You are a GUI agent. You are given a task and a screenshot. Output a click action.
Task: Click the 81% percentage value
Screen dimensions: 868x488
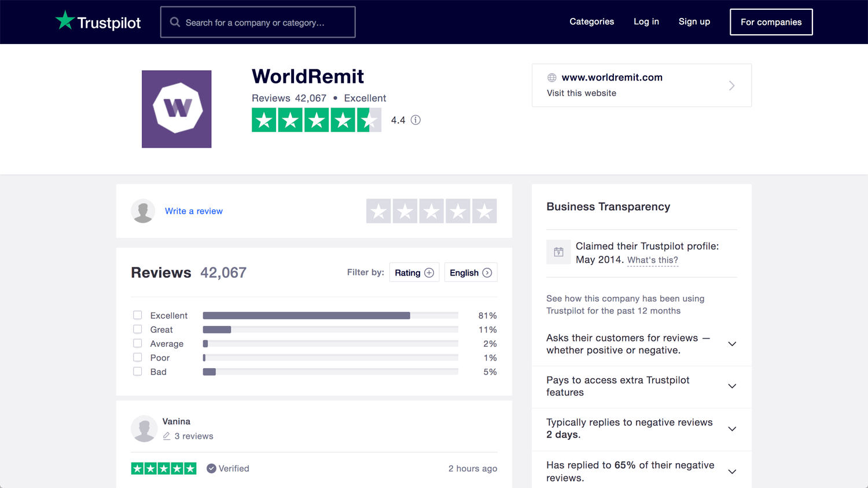(x=487, y=315)
